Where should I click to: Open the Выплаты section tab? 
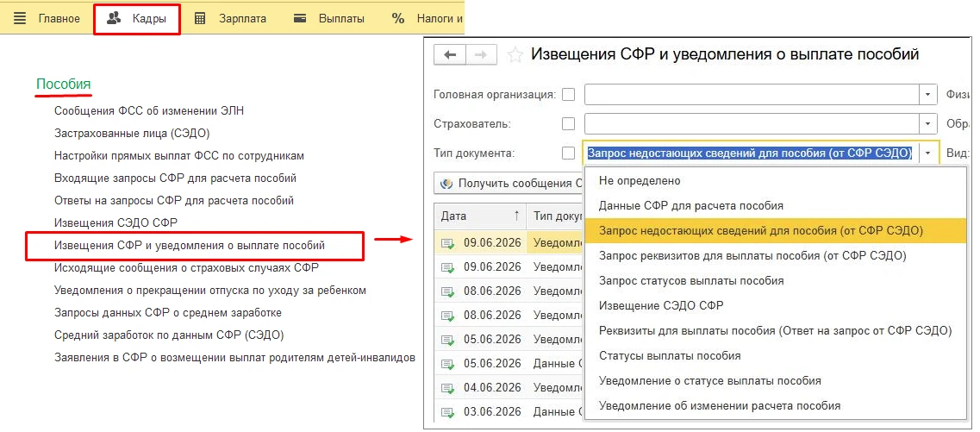329,19
